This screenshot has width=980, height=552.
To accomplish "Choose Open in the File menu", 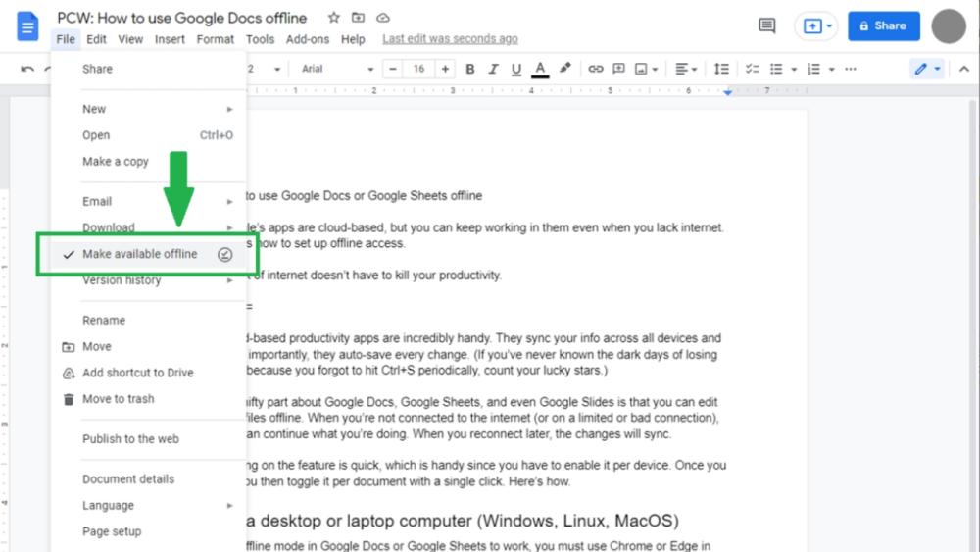I will [149, 135].
